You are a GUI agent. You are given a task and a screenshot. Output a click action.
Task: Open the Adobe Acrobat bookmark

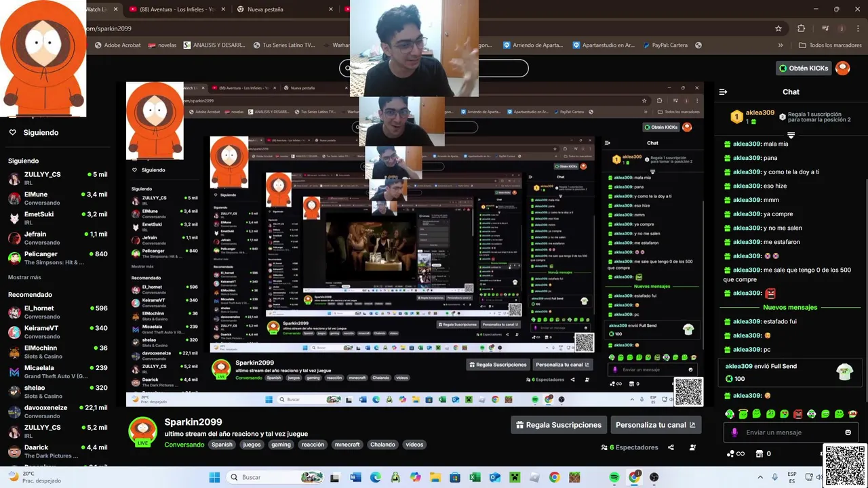pyautogui.click(x=117, y=45)
